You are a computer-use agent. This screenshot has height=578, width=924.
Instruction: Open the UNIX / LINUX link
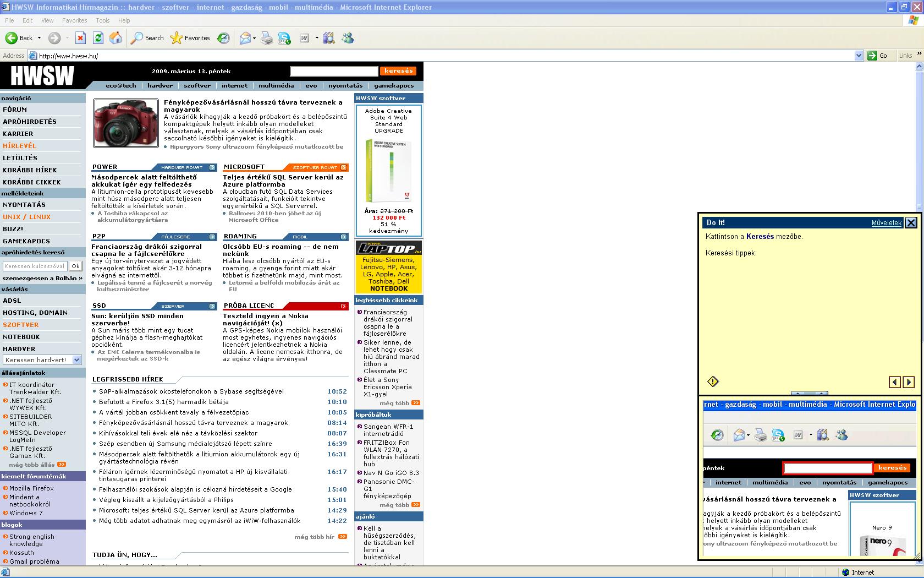click(26, 217)
